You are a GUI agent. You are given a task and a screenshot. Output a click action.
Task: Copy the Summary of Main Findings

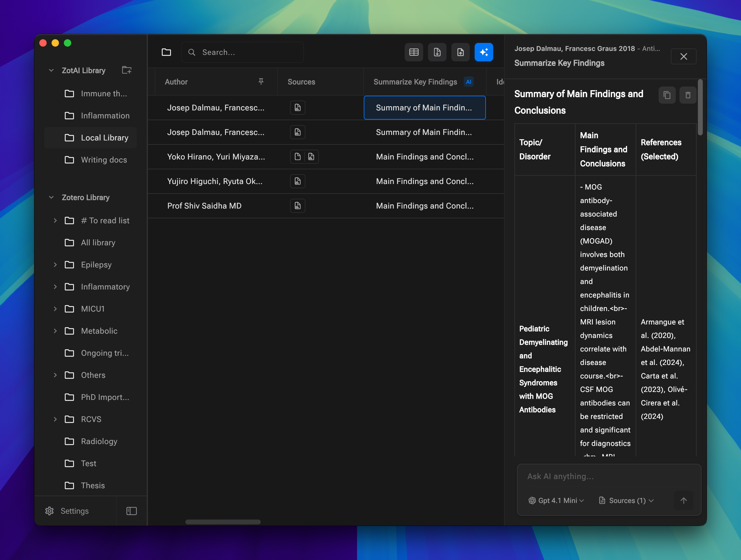667,95
